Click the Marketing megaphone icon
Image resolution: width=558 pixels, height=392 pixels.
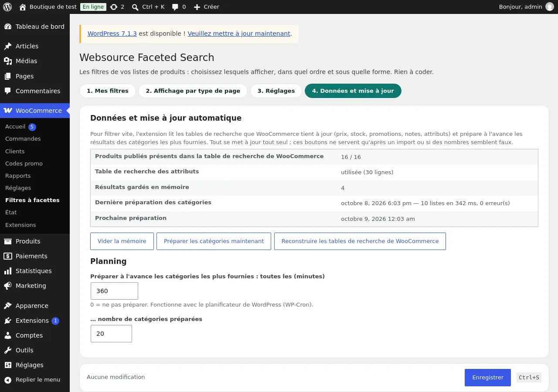click(x=8, y=286)
